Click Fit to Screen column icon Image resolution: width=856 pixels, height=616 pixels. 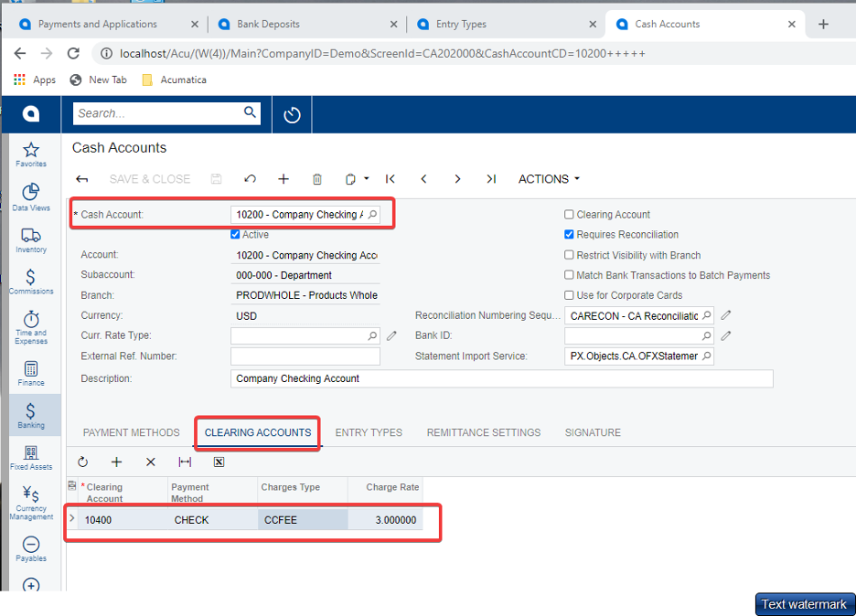185,462
